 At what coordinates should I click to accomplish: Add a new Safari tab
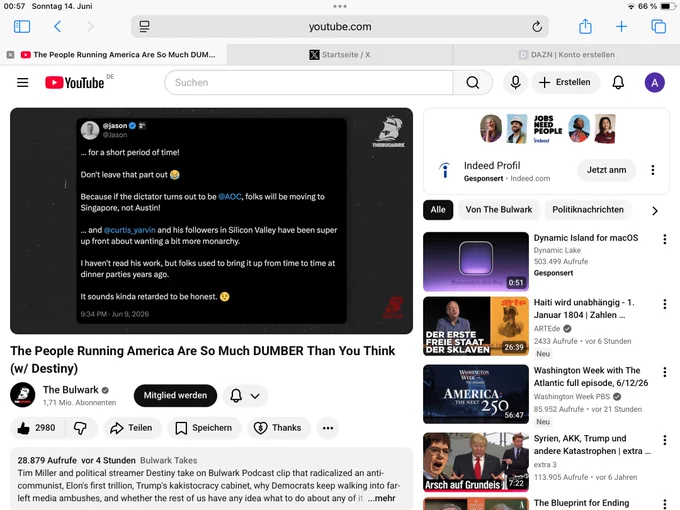click(x=621, y=26)
